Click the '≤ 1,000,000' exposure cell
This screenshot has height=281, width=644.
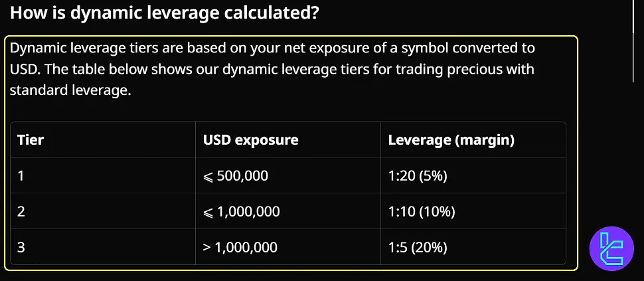(x=241, y=212)
